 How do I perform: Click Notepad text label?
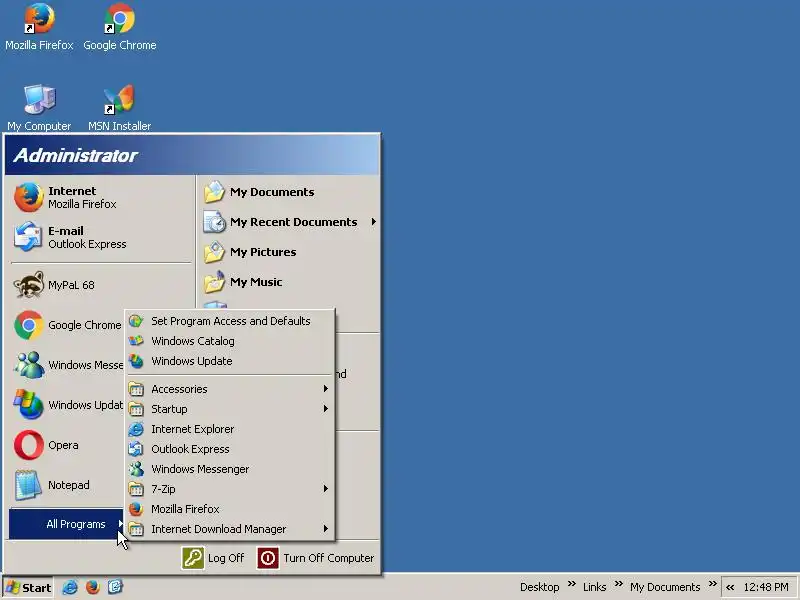[69, 485]
